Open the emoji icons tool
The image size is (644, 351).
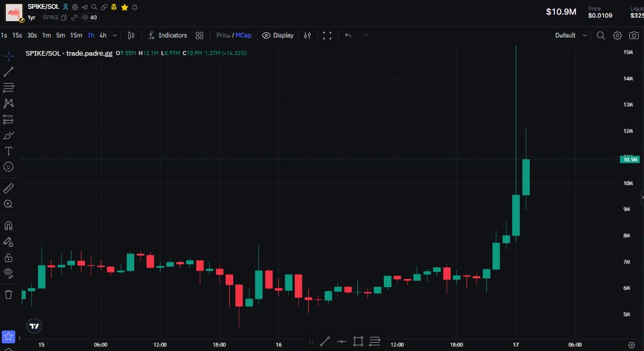(8, 166)
